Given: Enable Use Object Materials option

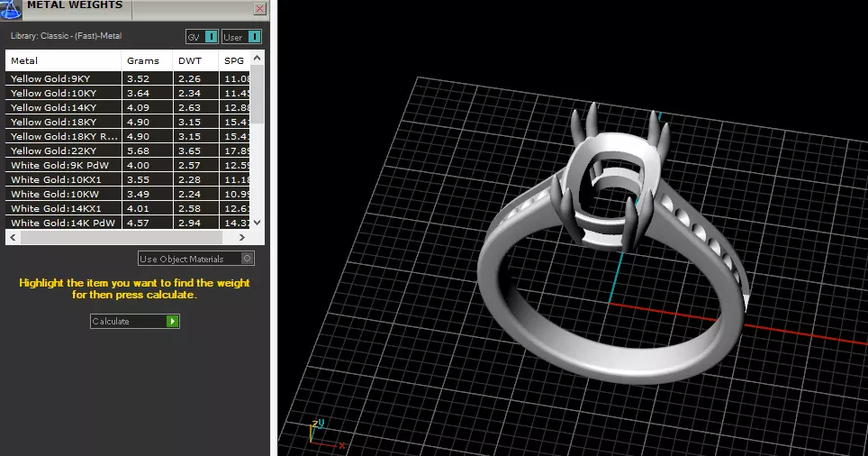Looking at the screenshot, I should click(x=196, y=259).
